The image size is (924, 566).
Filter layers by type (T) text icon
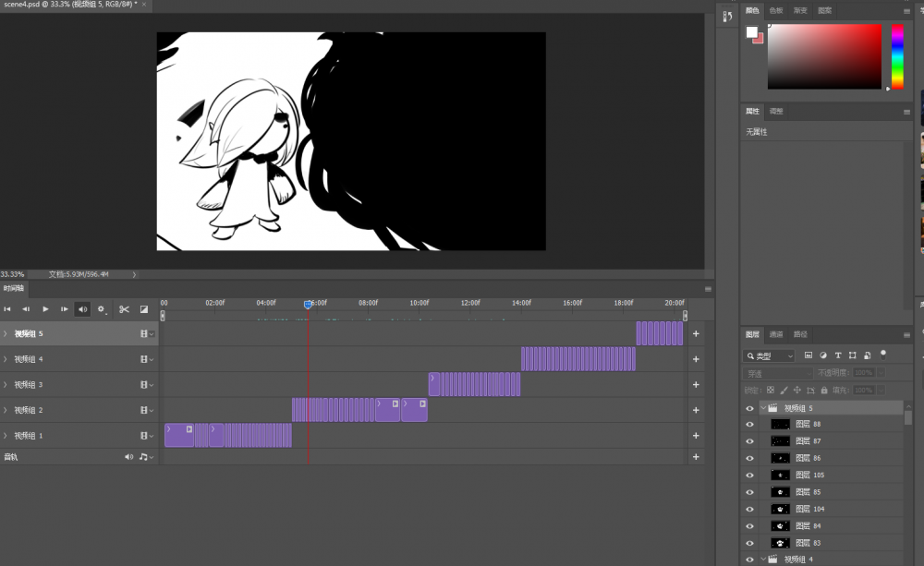tap(838, 355)
